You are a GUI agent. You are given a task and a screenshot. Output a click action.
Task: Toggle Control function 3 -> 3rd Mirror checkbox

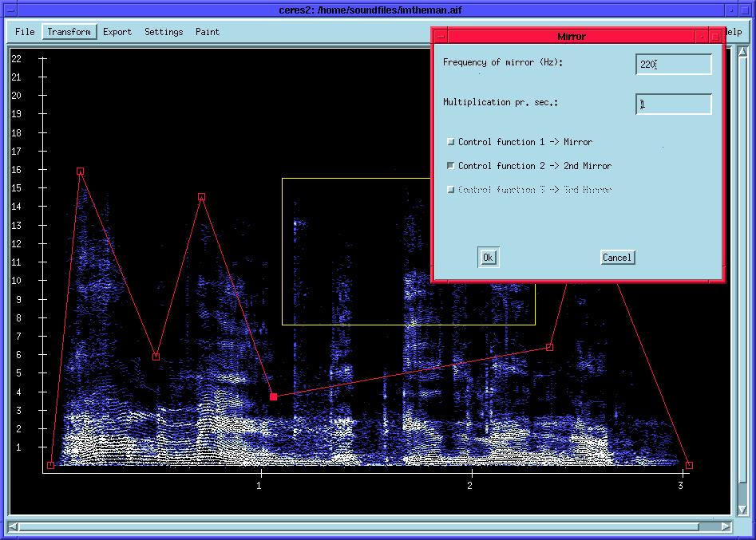click(x=451, y=190)
